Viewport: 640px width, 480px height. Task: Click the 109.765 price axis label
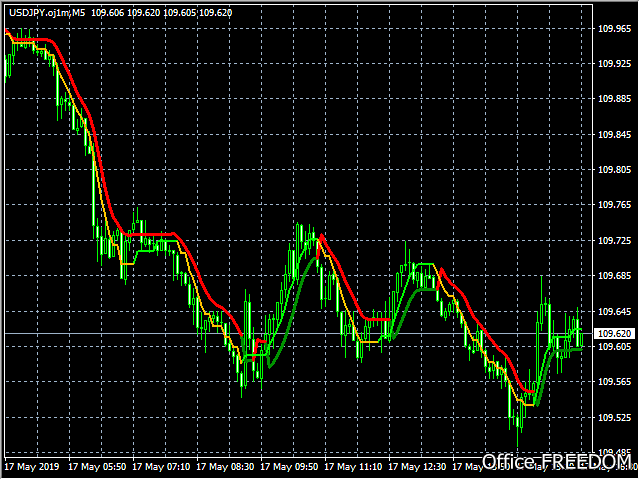[x=614, y=205]
